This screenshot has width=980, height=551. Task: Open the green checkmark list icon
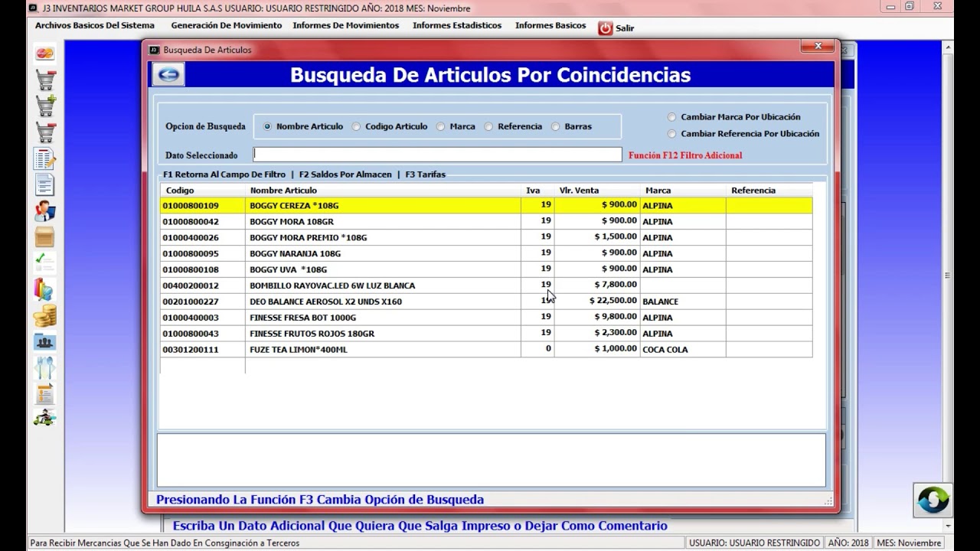tap(44, 262)
